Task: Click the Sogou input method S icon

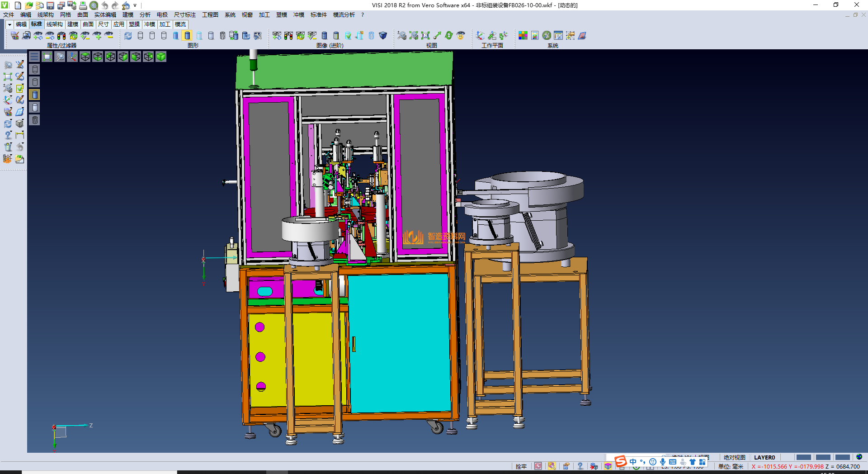Action: coord(621,461)
